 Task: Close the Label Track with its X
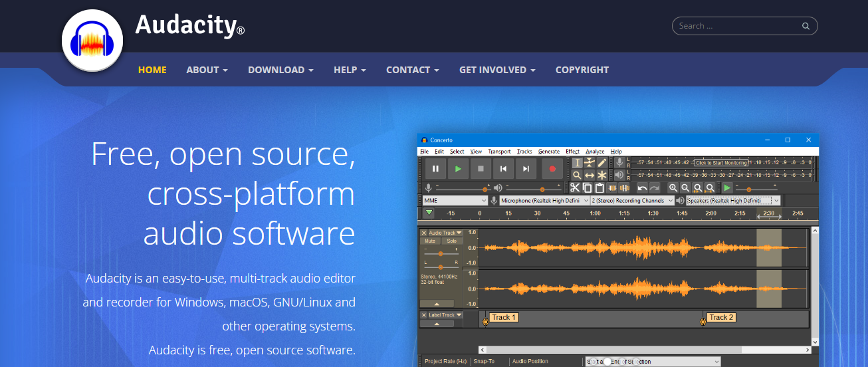[424, 315]
